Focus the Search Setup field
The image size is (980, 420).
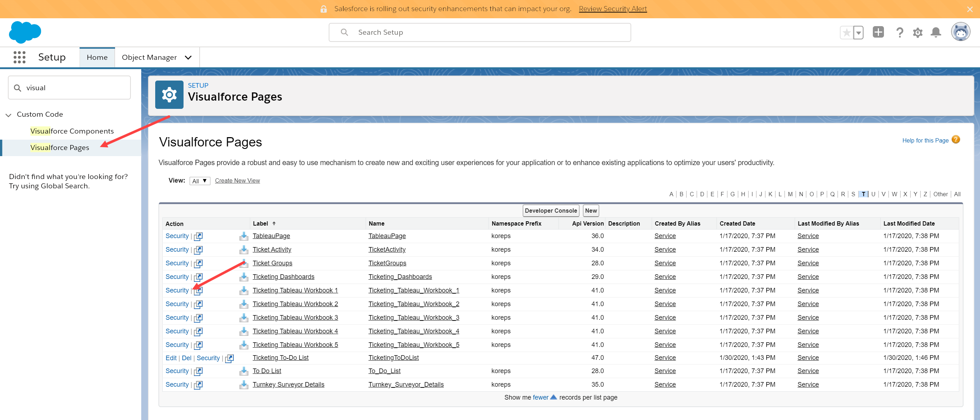tap(480, 32)
